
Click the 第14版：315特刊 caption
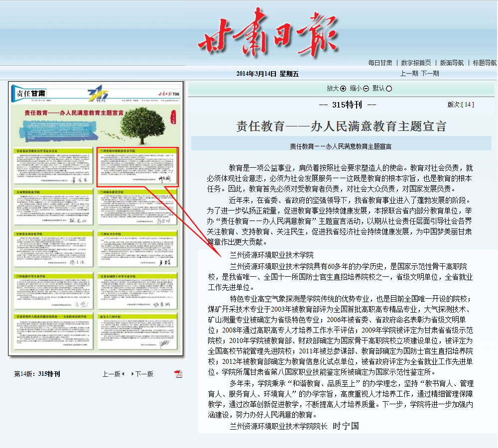click(37, 374)
